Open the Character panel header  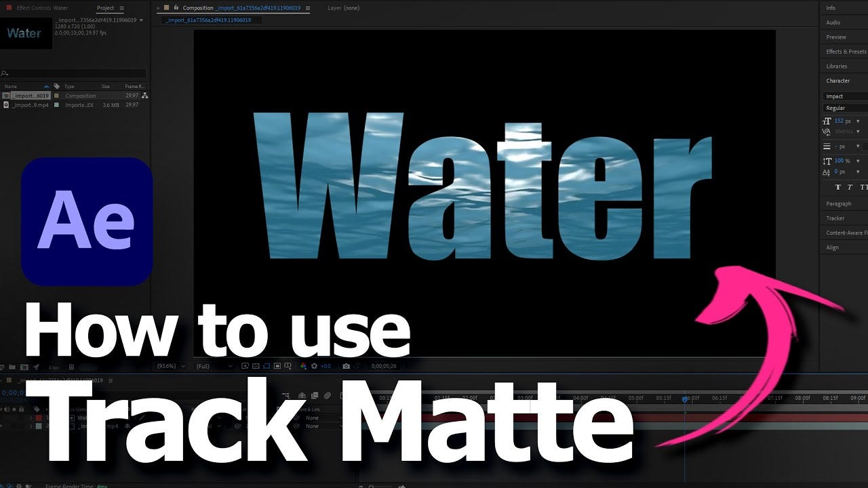coord(837,81)
